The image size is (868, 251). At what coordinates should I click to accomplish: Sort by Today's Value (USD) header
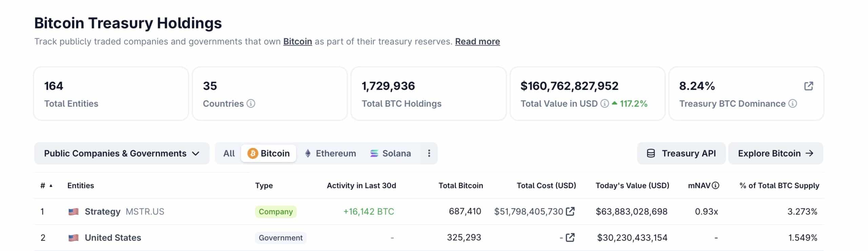[x=632, y=185]
